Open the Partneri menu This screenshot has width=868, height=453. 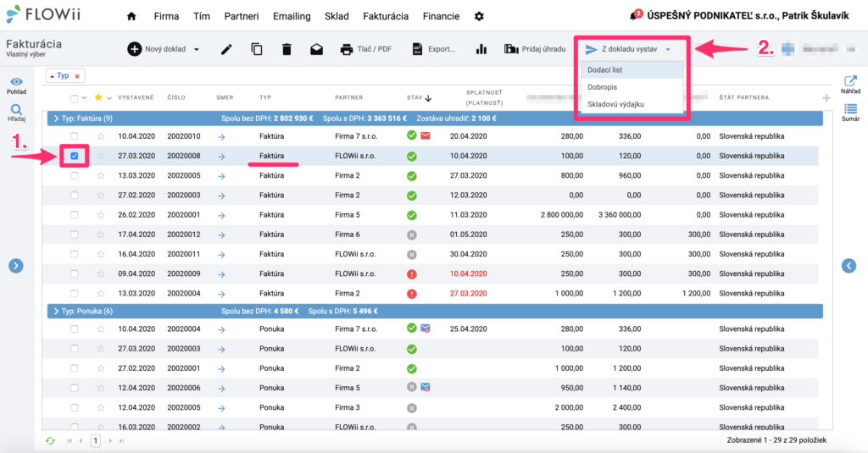pyautogui.click(x=242, y=16)
